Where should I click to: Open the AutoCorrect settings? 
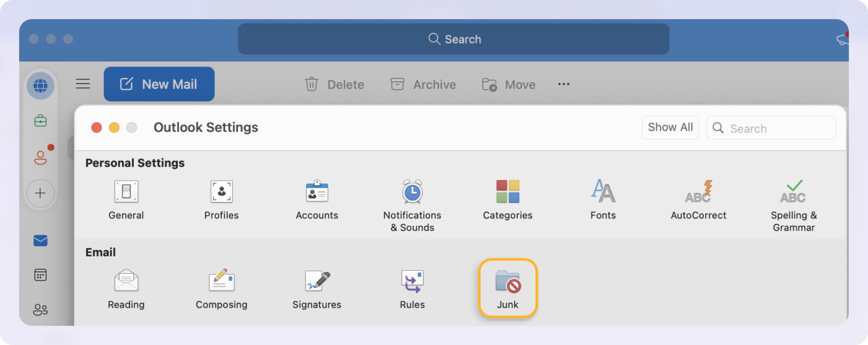point(698,199)
